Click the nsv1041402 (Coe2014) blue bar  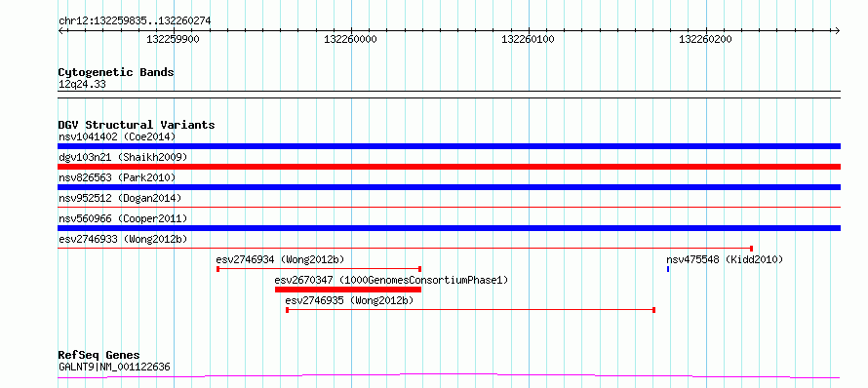click(x=449, y=146)
